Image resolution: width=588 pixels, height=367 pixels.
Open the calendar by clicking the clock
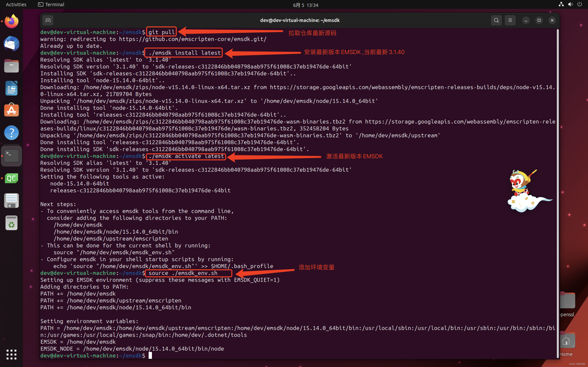(305, 5)
